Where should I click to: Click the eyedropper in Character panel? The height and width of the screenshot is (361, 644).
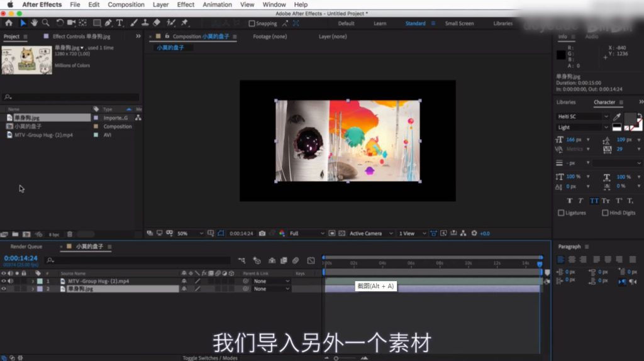point(617,118)
